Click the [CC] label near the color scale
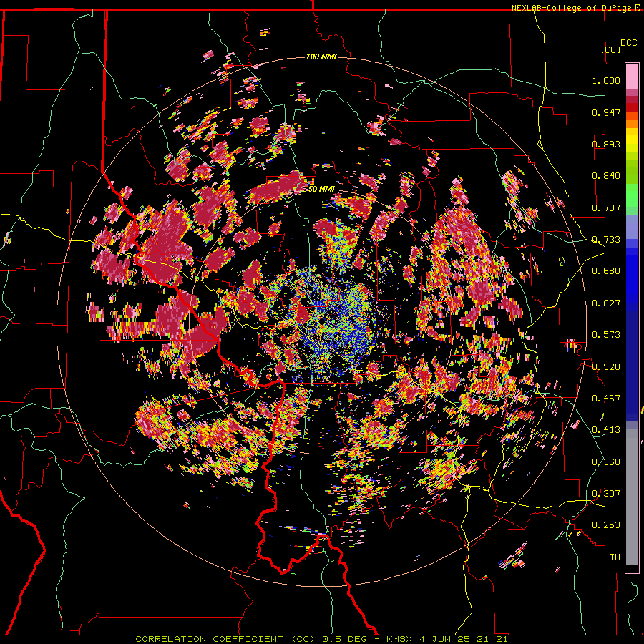The image size is (644, 644). [x=610, y=49]
